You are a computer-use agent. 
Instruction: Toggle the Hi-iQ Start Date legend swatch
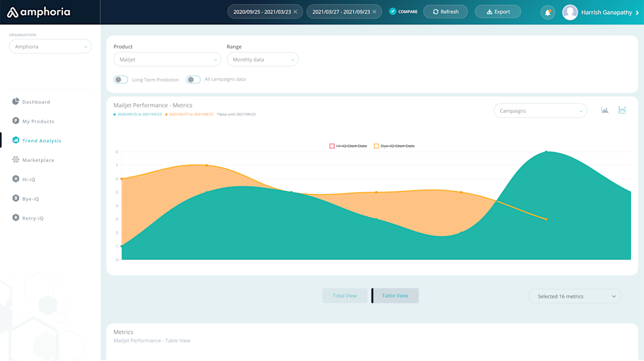coord(332,146)
